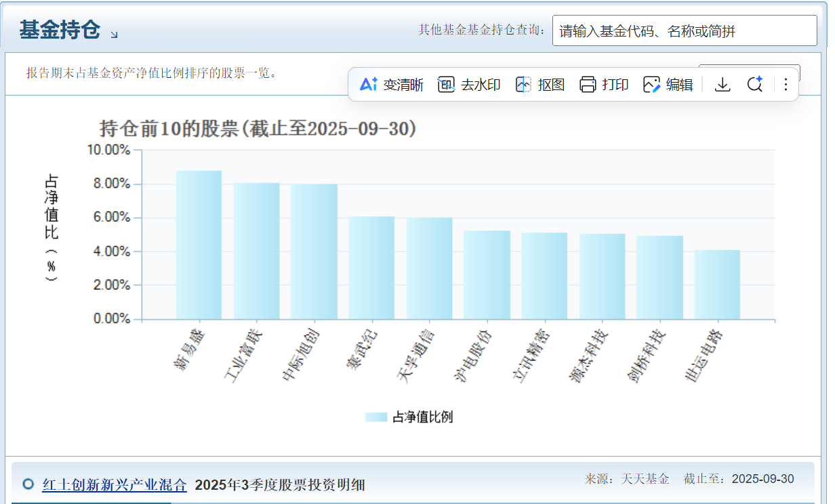Viewport: 835px width, 504px height.
Task: Click the 中际旭创 bar in the chart
Action: pyautogui.click(x=314, y=251)
